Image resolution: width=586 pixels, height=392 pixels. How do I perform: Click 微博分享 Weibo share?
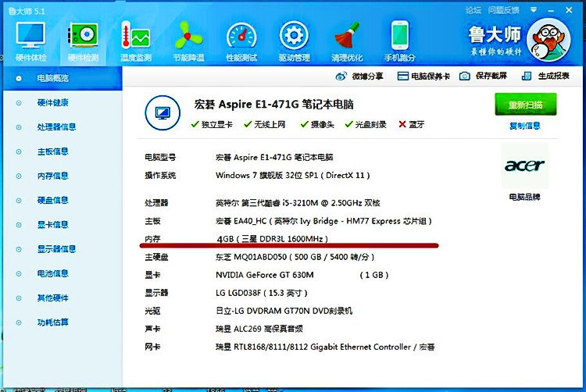coord(360,76)
